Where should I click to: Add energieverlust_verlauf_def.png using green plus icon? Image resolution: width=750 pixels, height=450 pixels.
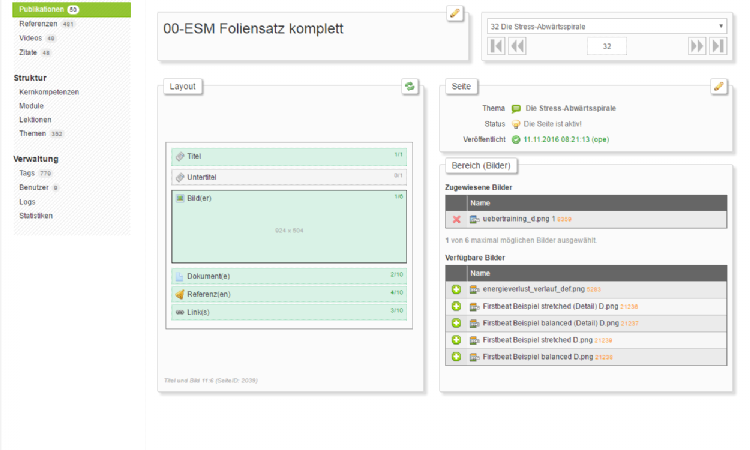coord(456,289)
